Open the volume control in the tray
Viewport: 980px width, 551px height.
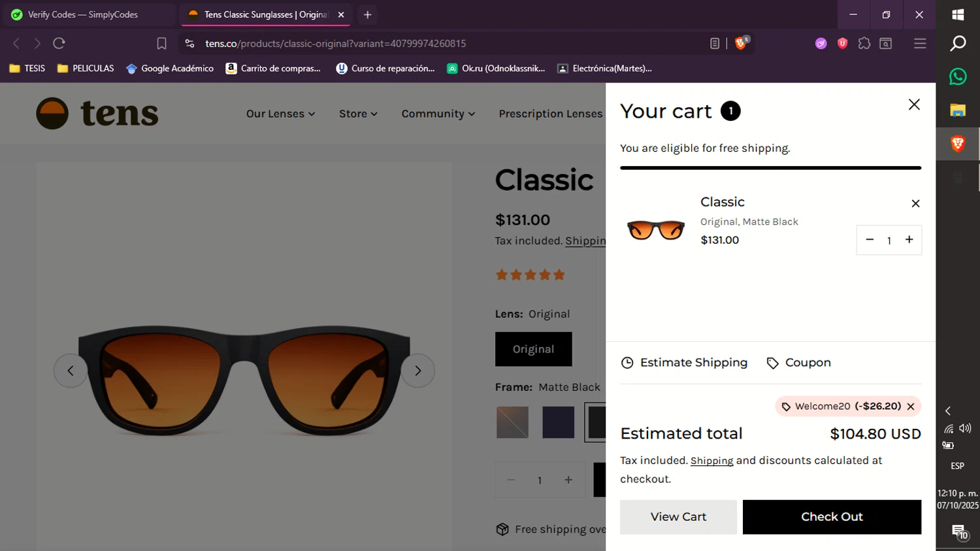pyautogui.click(x=966, y=428)
